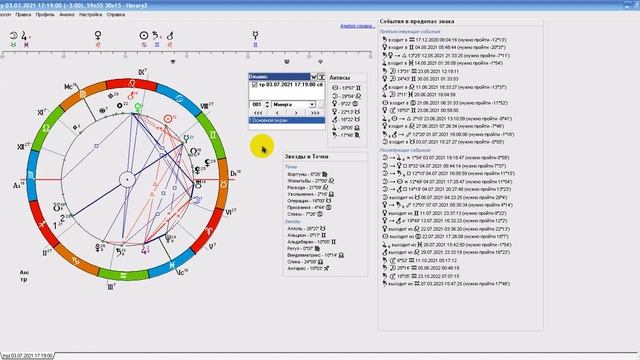This screenshot has height=360, width=640.
Task: Click the Saturn symbol at chart bottom
Action: click(120, 252)
